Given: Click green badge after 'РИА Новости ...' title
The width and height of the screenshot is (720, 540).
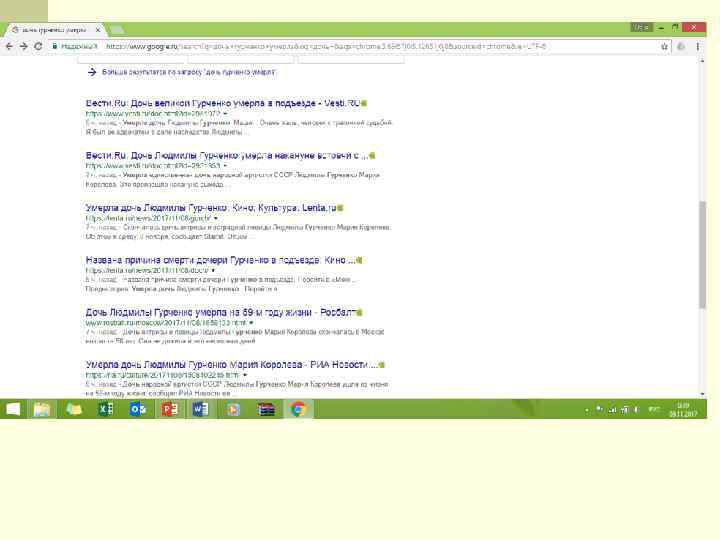Looking at the screenshot, I should coord(382,366).
